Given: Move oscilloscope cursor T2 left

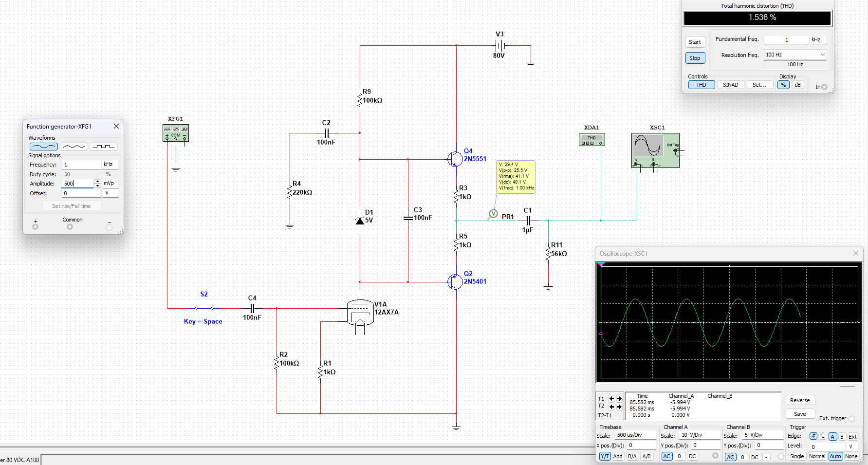Looking at the screenshot, I should (611, 407).
